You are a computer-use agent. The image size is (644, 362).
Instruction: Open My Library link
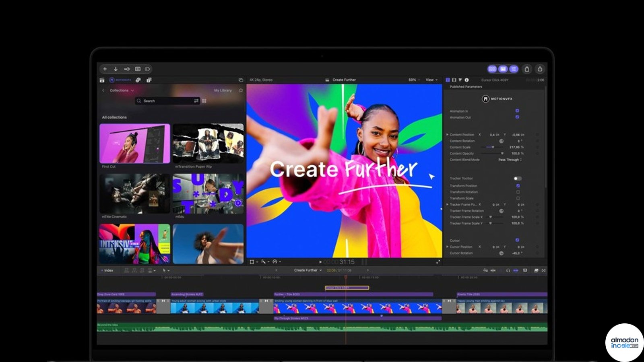click(x=223, y=90)
